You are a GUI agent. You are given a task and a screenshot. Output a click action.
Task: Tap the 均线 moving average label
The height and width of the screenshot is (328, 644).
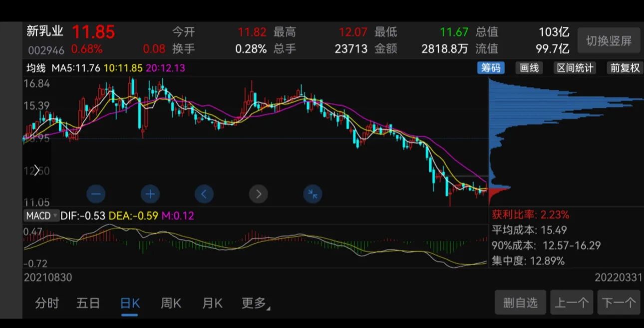[36, 68]
